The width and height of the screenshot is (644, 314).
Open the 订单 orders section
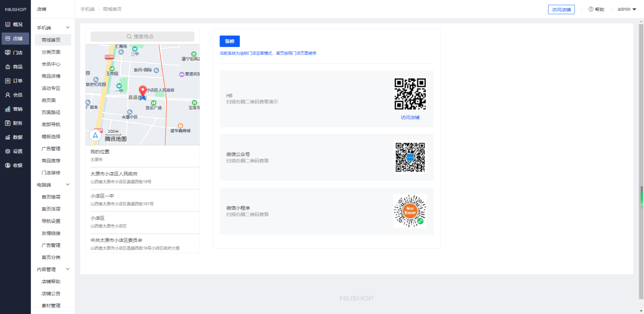click(15, 81)
